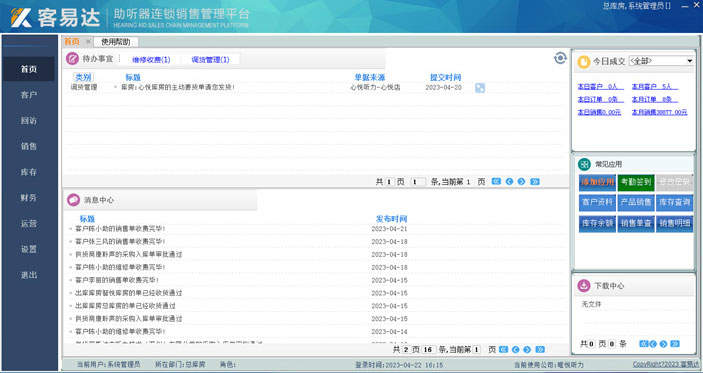Open the 维修收费(1) to-do tab
The image size is (703, 373).
[x=151, y=60]
